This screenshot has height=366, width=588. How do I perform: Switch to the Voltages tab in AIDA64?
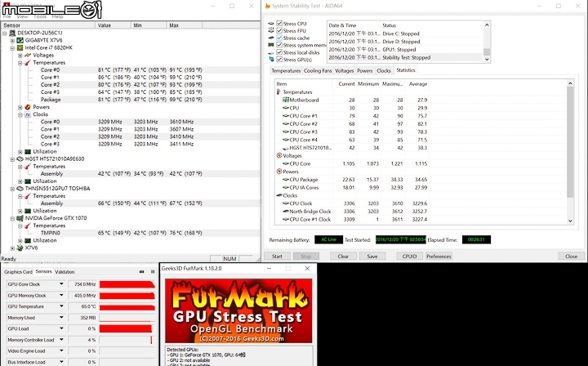point(345,71)
